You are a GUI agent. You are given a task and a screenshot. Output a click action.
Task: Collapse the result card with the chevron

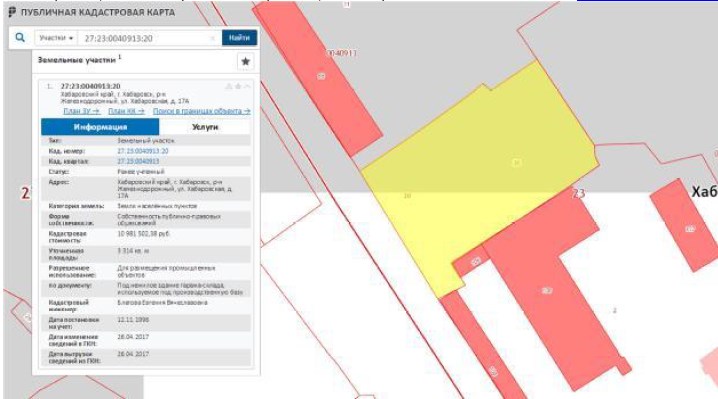(x=247, y=86)
